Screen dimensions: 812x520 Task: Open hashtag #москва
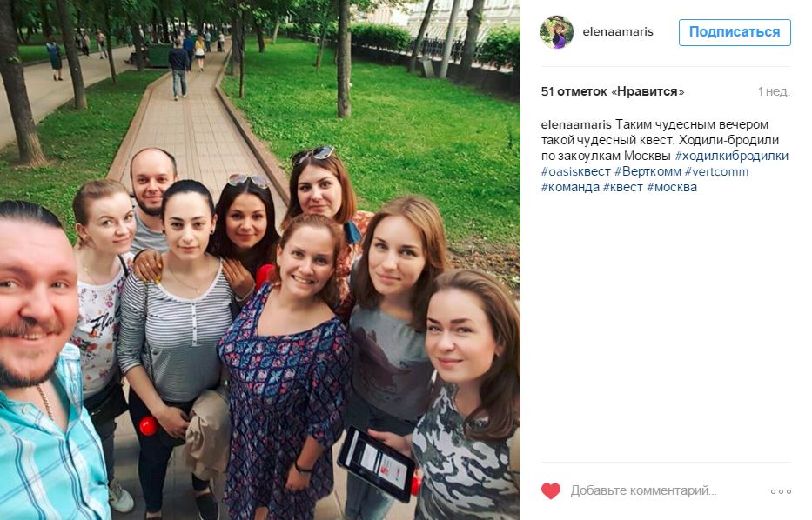click(x=672, y=187)
